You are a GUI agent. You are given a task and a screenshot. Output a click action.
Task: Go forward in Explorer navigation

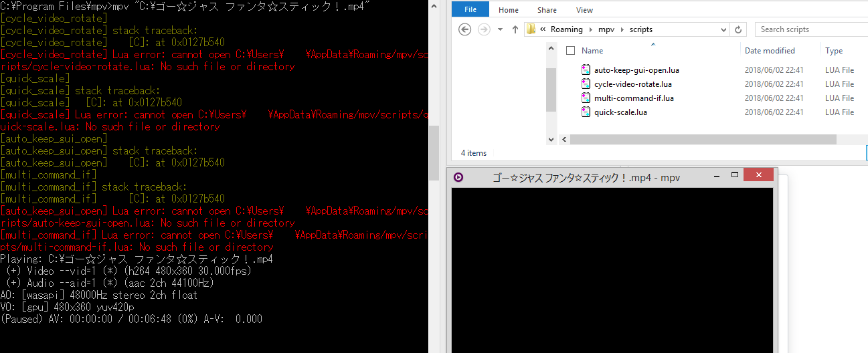(x=484, y=29)
